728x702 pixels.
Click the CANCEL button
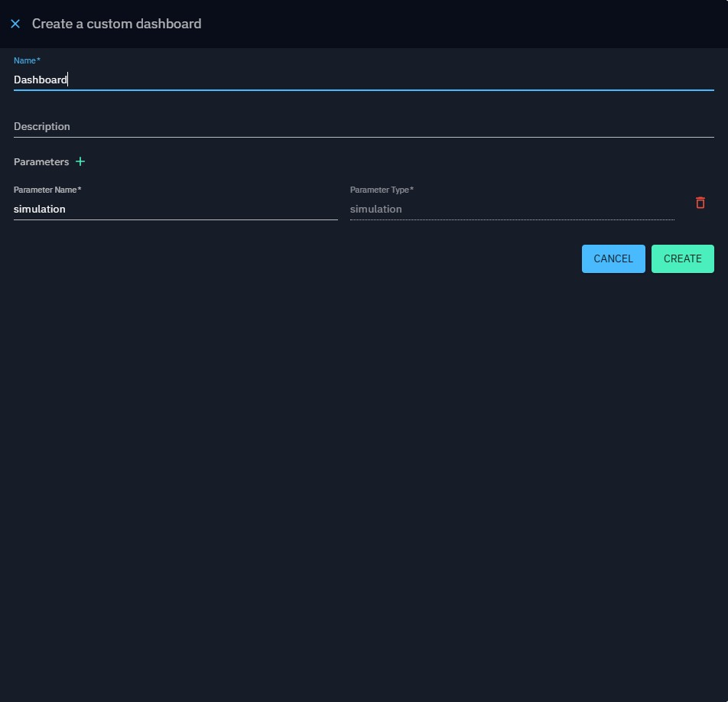coord(613,258)
